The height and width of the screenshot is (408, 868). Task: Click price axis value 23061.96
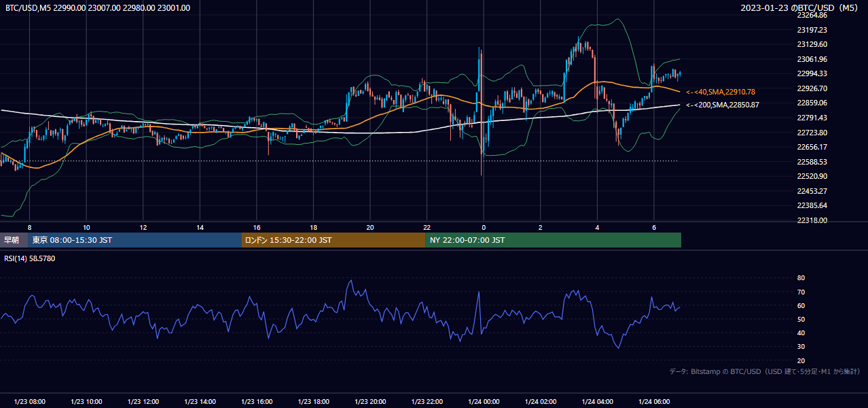click(x=812, y=59)
